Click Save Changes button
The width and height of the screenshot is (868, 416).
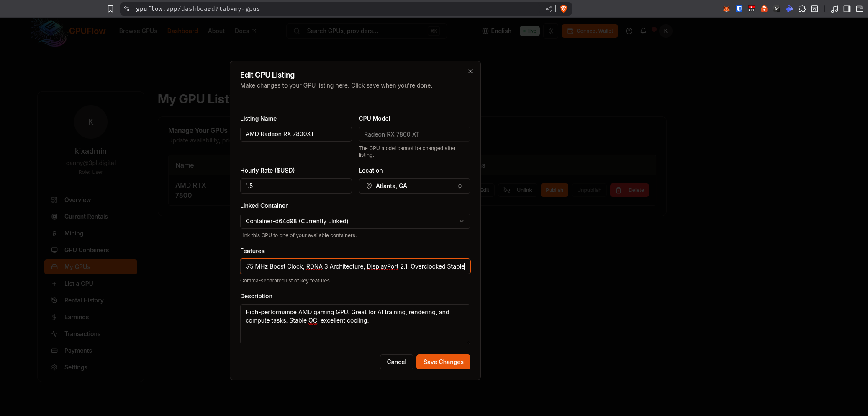(x=443, y=362)
